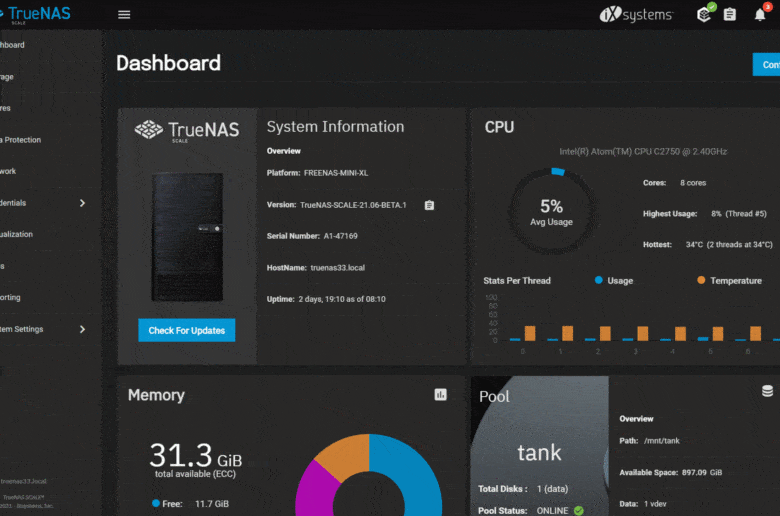Click the serial number A1-47169

pos(341,236)
